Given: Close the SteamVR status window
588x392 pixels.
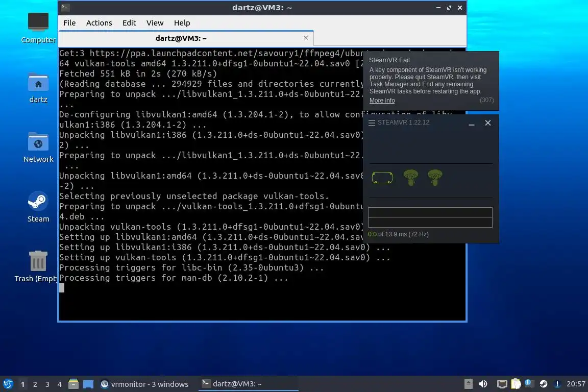Looking at the screenshot, I should [x=488, y=123].
